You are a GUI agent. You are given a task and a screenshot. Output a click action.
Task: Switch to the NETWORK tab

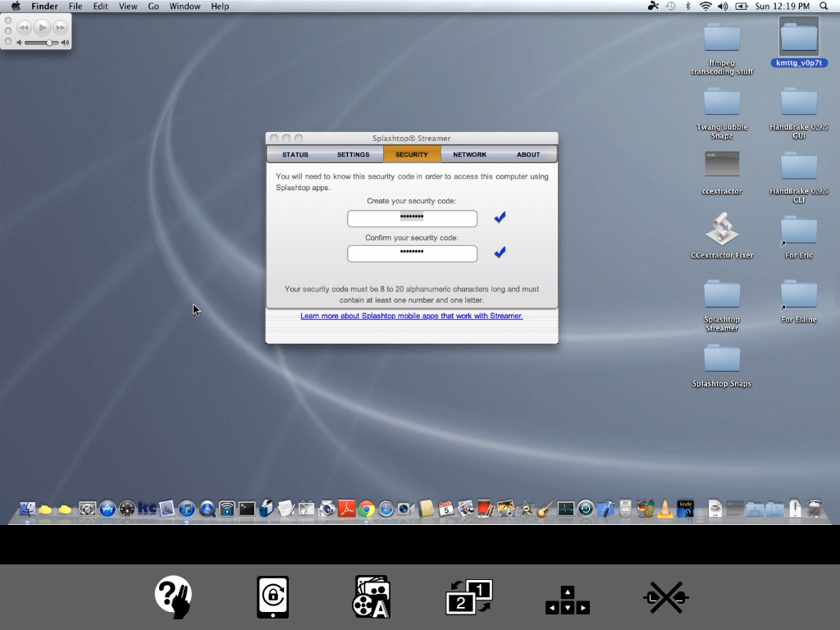pyautogui.click(x=470, y=154)
